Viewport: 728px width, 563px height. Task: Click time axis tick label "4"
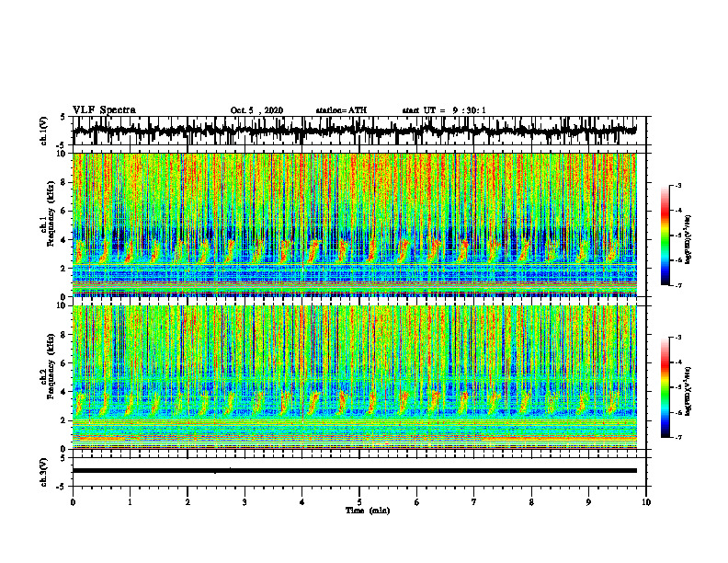point(301,502)
